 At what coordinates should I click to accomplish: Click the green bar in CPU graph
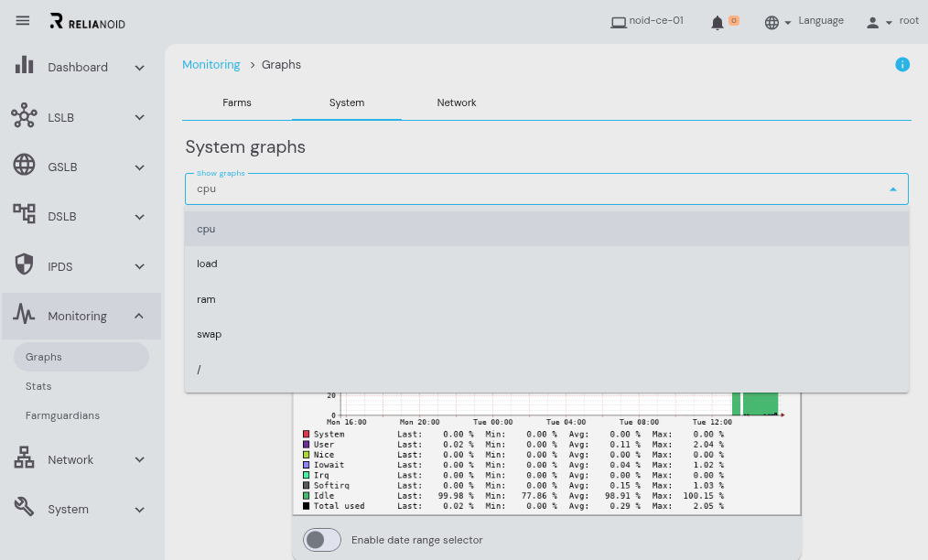click(761, 404)
